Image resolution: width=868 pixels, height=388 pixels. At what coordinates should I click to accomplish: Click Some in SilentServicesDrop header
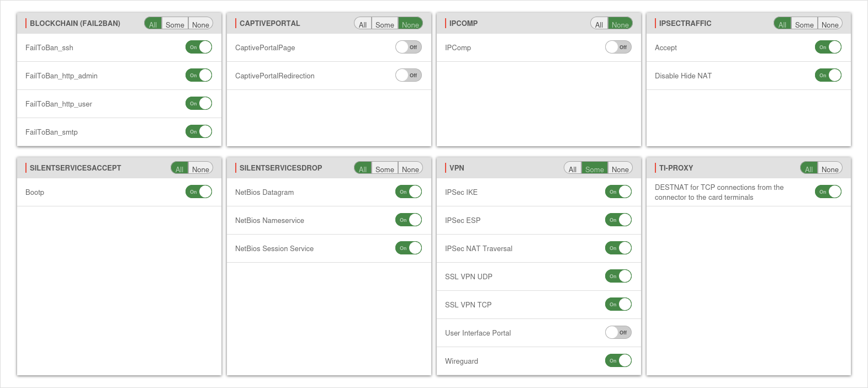coord(385,169)
